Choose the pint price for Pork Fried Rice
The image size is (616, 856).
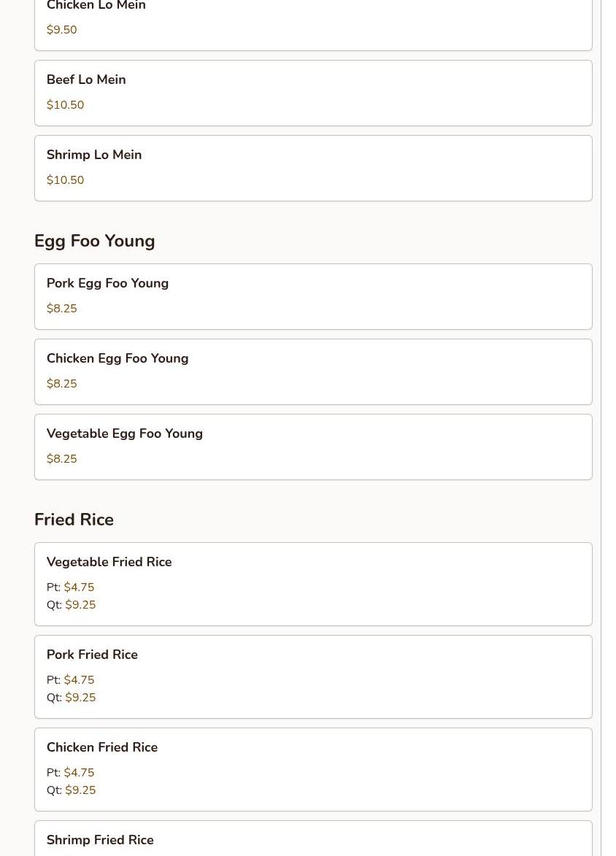point(79,680)
